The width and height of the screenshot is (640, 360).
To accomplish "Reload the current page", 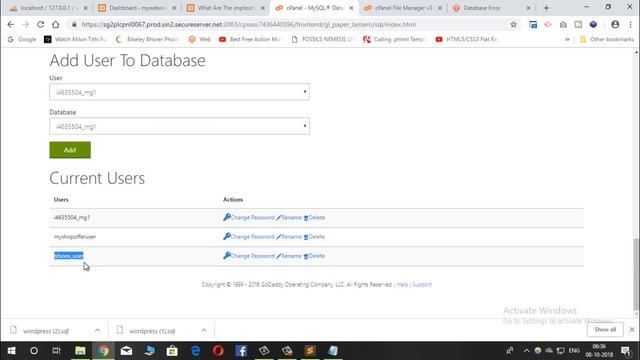I will coord(40,24).
